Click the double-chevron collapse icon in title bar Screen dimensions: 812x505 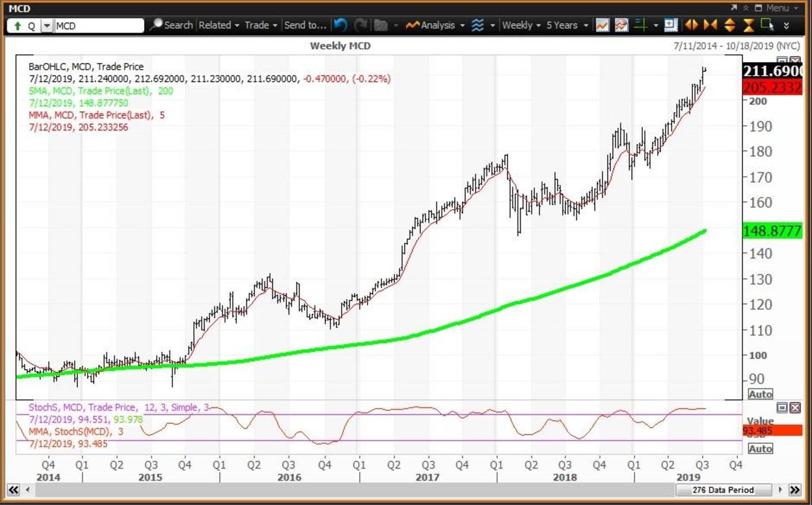pos(746,7)
